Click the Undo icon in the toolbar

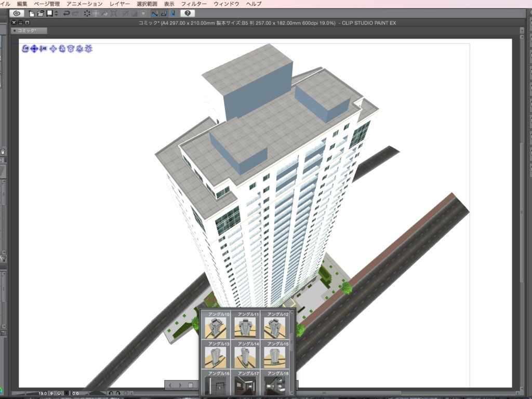[x=66, y=14]
